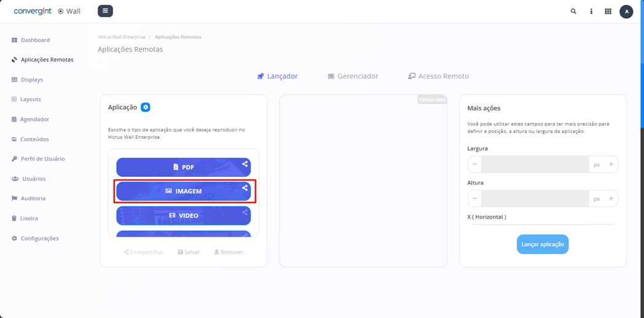
Task: Click share icon on PDF button
Action: coord(245,164)
